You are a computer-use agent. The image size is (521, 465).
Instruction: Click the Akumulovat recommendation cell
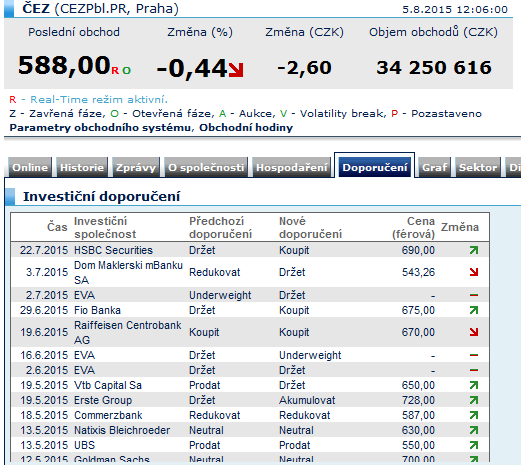pyautogui.click(x=307, y=400)
